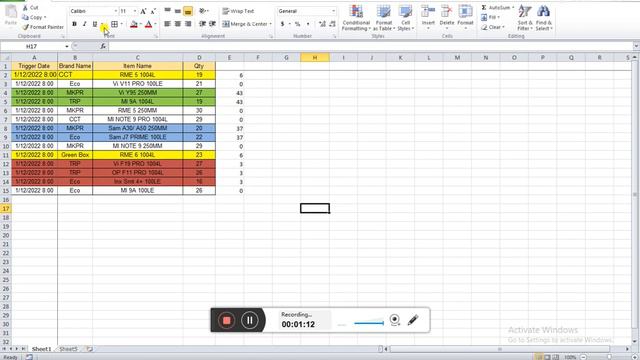This screenshot has height=360, width=640.
Task: Click the zoom slider in status bar
Action: [x=610, y=357]
